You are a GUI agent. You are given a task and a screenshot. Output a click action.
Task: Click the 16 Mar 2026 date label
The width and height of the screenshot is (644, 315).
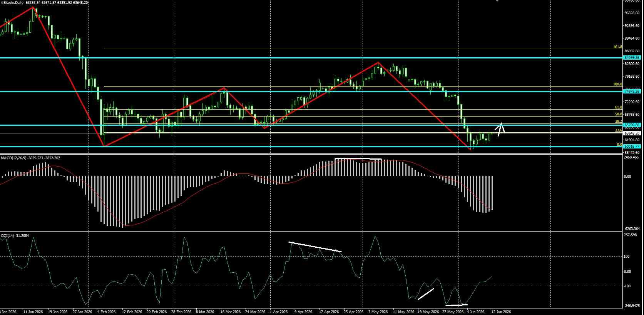click(231, 312)
